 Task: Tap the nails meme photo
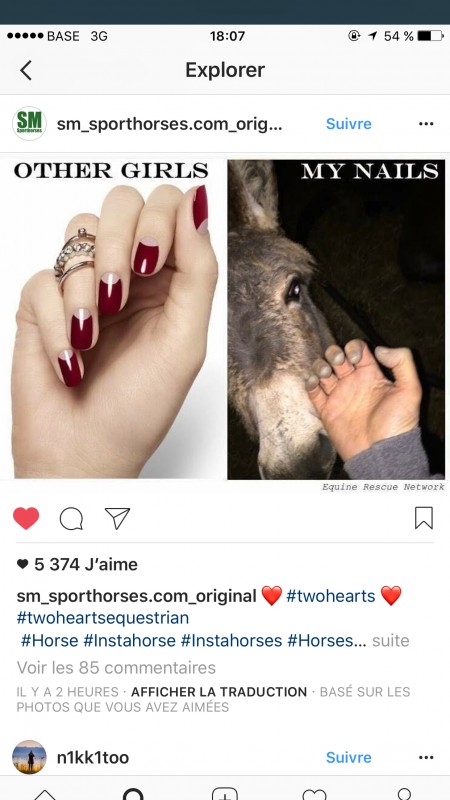tap(225, 319)
